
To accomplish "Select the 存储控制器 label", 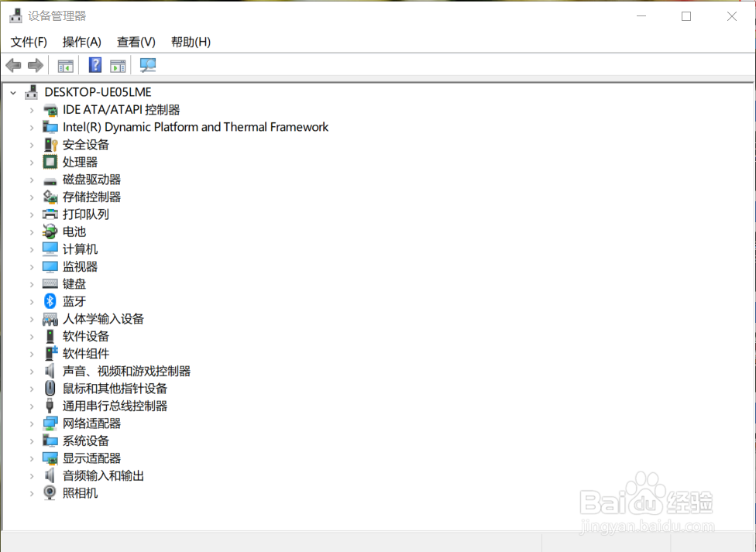I will 91,197.
